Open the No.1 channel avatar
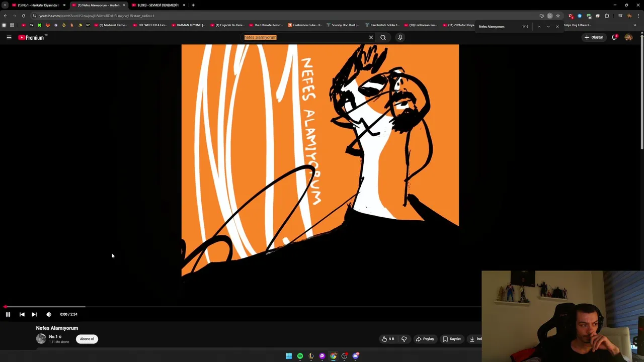This screenshot has height=362, width=644. [41, 339]
